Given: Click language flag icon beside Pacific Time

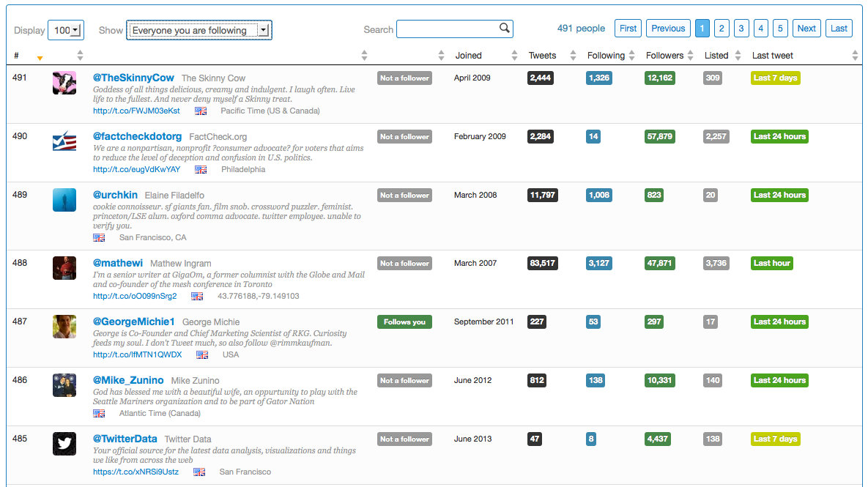Looking at the screenshot, I should [201, 111].
